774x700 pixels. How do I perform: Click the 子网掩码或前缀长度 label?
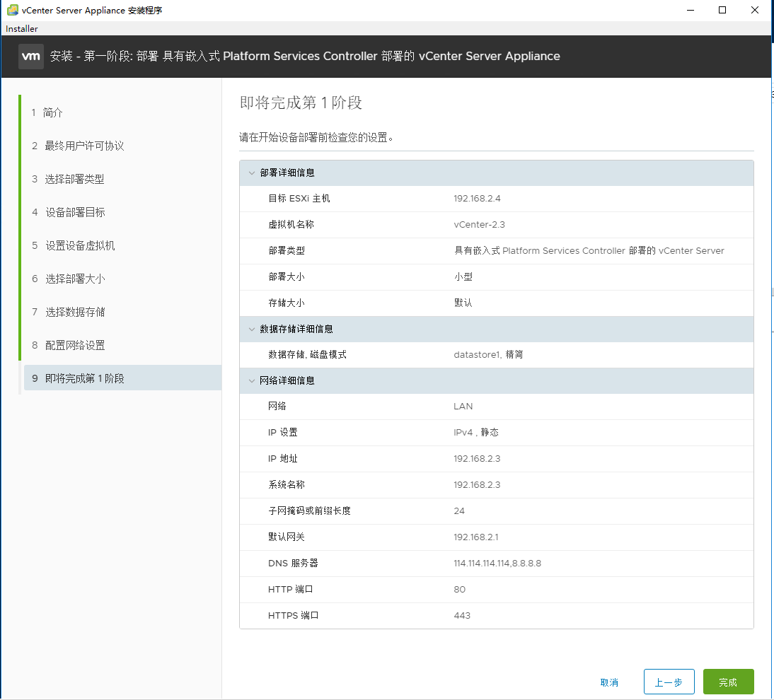coord(309,511)
